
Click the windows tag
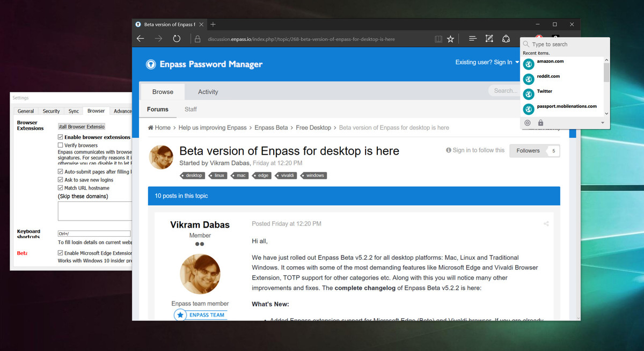(313, 175)
